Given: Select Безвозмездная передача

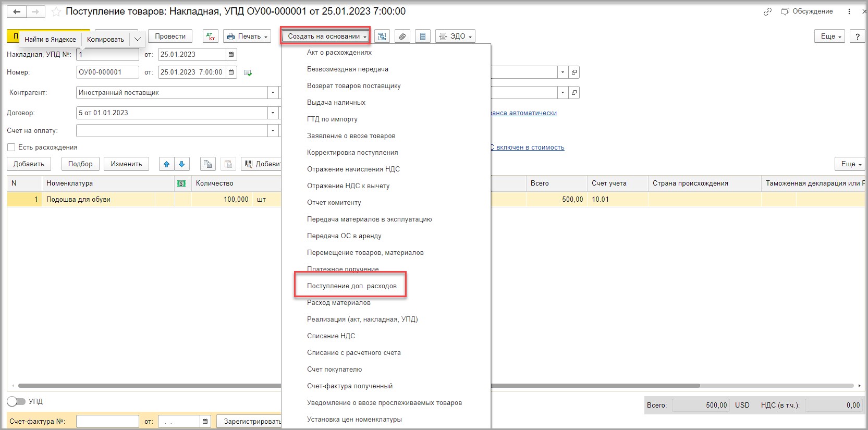Looking at the screenshot, I should 348,69.
